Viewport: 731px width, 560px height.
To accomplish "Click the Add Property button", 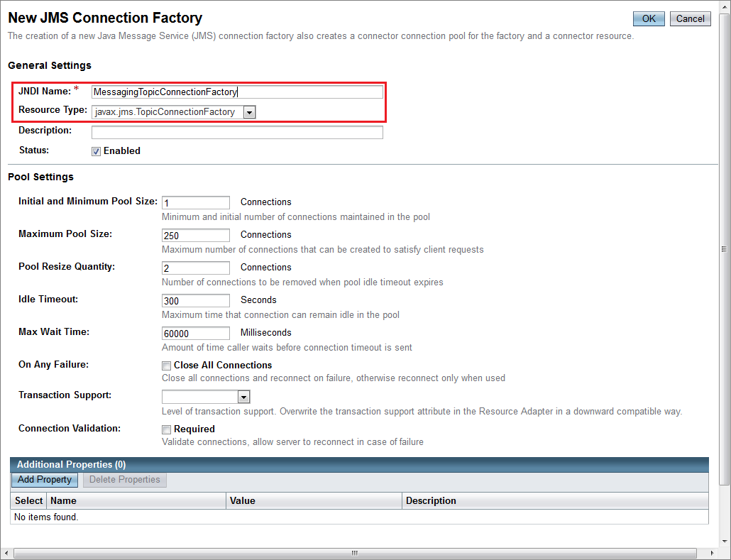I will [45, 480].
